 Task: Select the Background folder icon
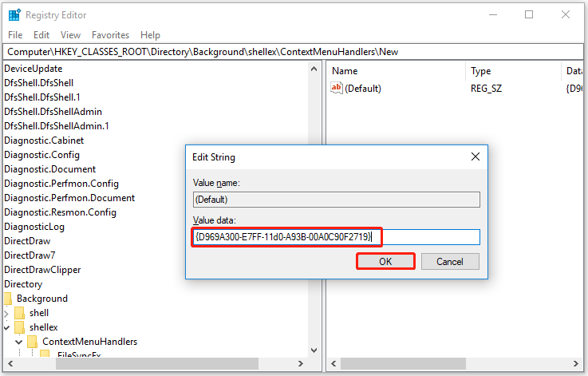coord(7,299)
